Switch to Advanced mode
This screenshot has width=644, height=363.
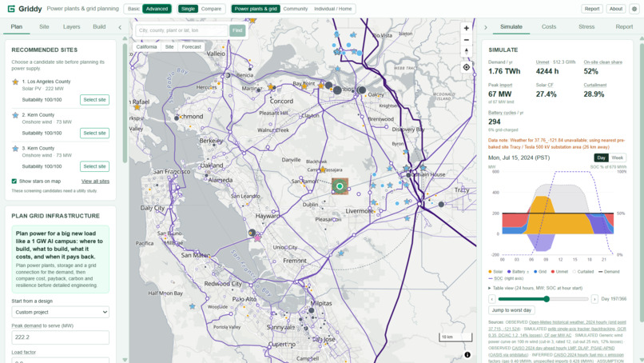click(x=157, y=9)
